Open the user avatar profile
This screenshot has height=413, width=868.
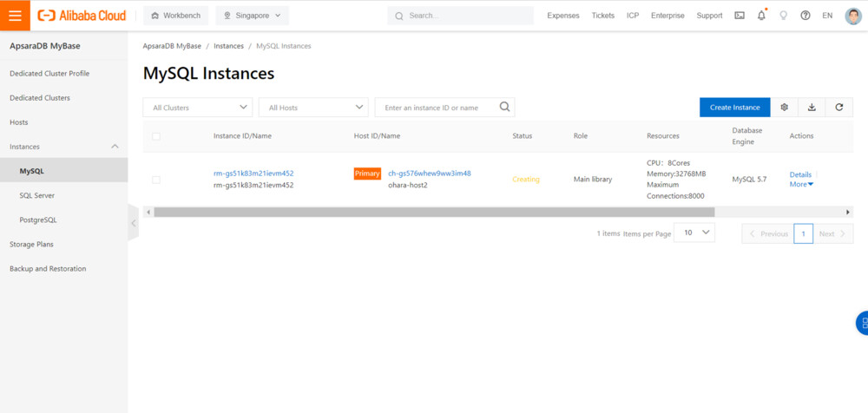click(852, 16)
